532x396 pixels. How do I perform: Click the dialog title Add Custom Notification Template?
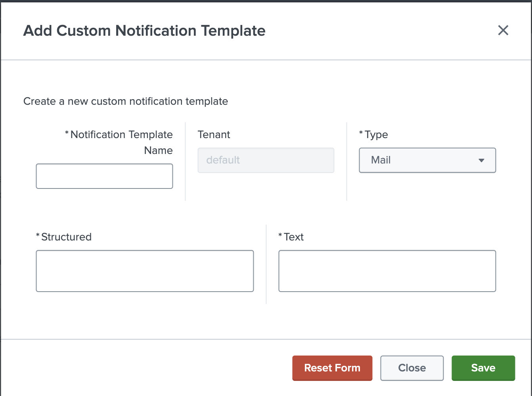point(144,31)
